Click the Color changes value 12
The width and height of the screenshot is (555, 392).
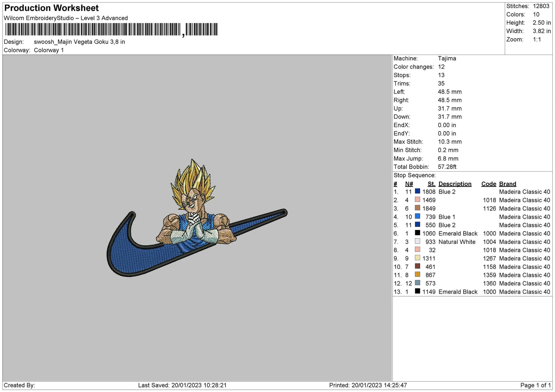pos(441,67)
